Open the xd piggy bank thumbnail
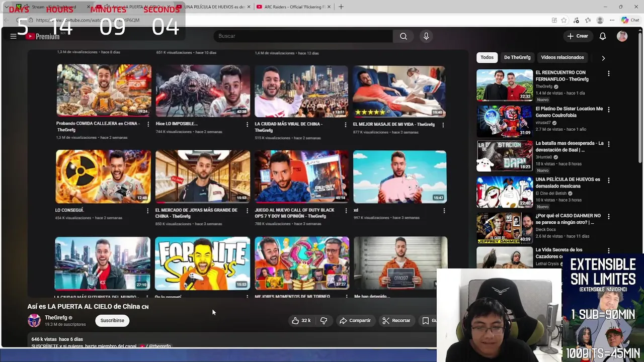 pos(399,176)
